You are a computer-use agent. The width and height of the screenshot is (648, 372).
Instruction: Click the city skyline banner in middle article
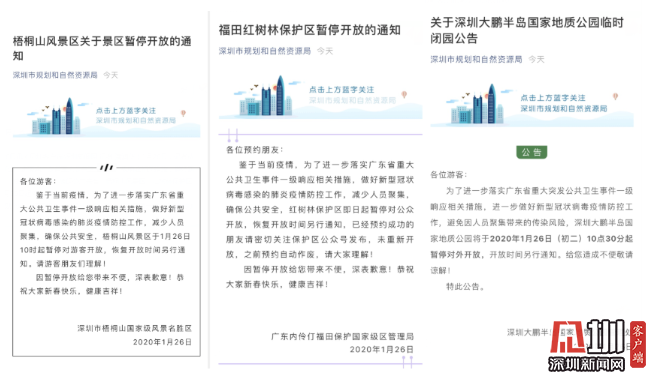tap(320, 96)
